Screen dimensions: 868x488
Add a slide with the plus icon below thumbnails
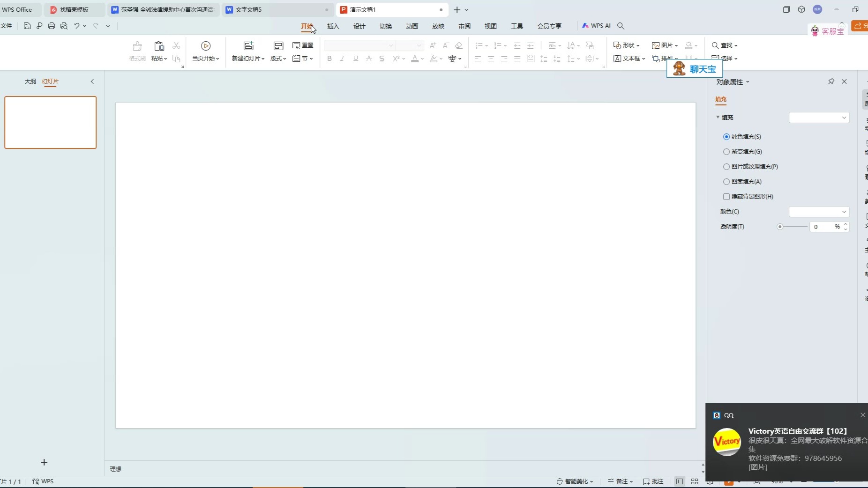pyautogui.click(x=44, y=462)
